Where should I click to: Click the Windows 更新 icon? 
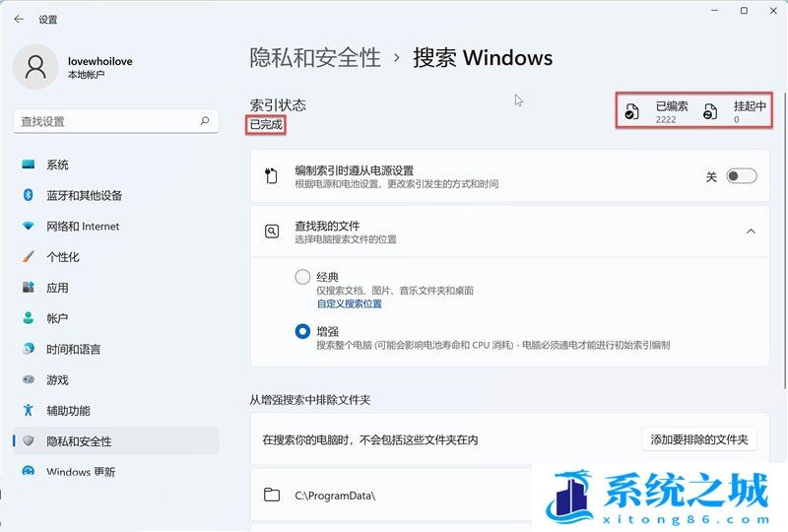pos(29,471)
